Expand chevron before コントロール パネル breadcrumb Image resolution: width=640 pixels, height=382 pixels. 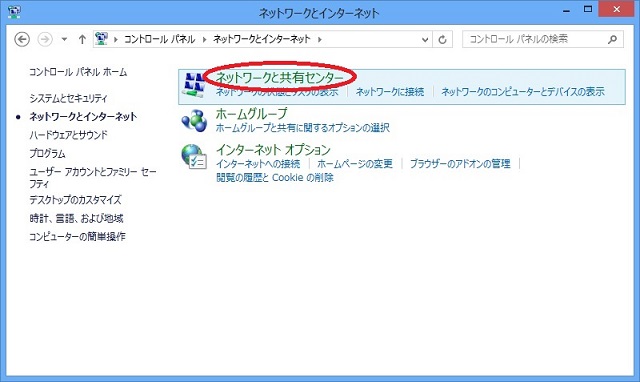pos(116,40)
